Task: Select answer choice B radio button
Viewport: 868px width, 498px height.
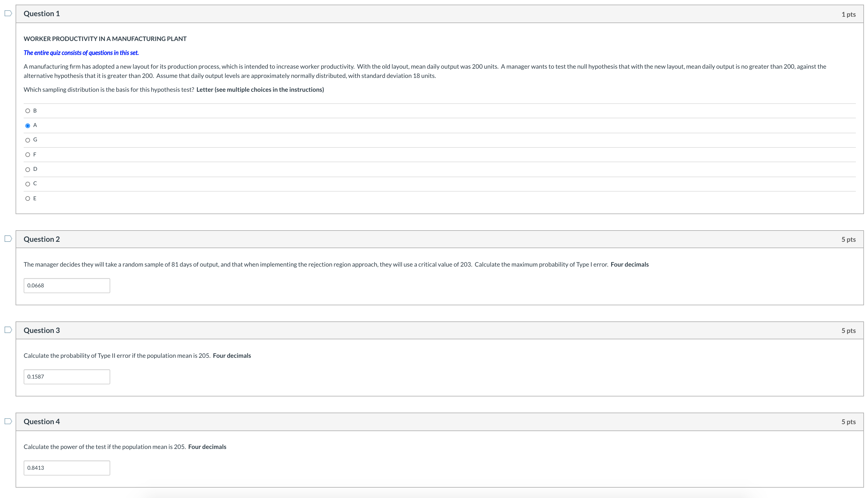Action: click(28, 111)
